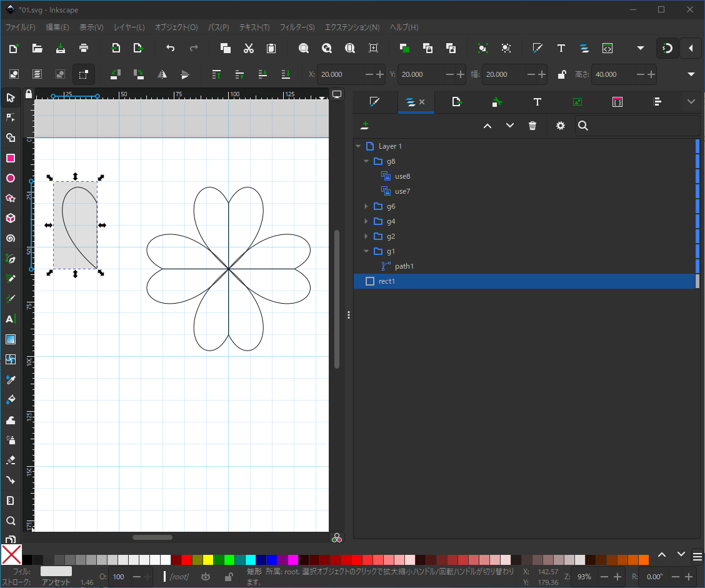Click the Print icon
This screenshot has height=588, width=705.
pos(84,48)
